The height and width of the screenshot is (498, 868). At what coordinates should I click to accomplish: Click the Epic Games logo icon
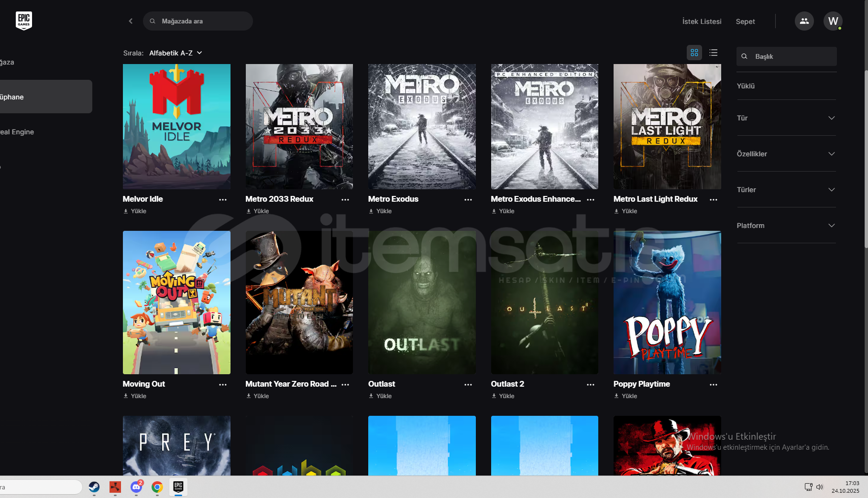coord(23,21)
